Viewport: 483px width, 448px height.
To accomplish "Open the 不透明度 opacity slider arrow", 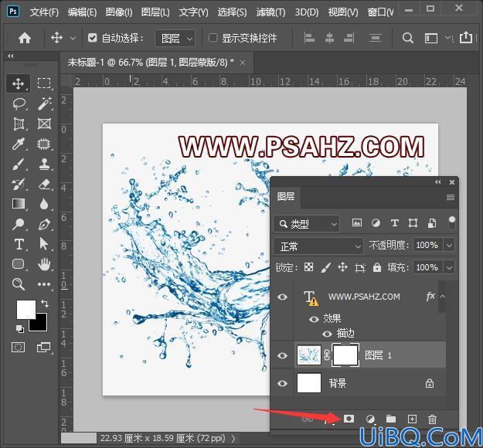I will pos(449,246).
